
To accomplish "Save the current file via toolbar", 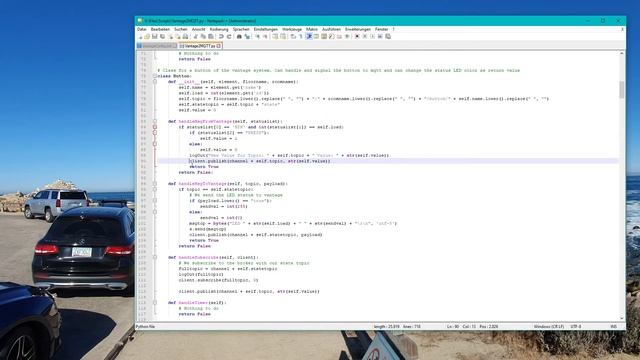I will 155,36.
